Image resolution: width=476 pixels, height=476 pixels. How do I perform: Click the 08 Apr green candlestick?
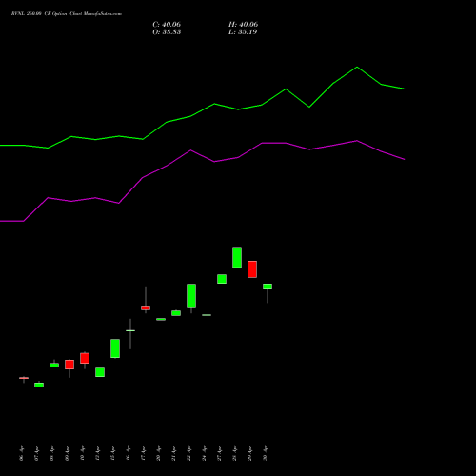pos(54,365)
